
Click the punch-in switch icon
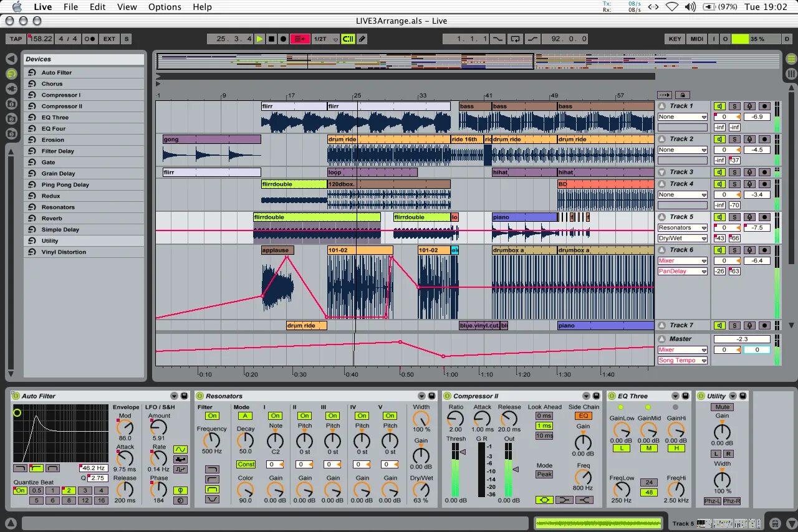coord(498,39)
